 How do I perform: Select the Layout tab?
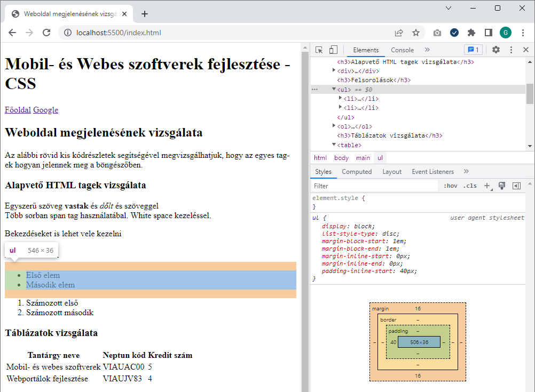(x=392, y=171)
